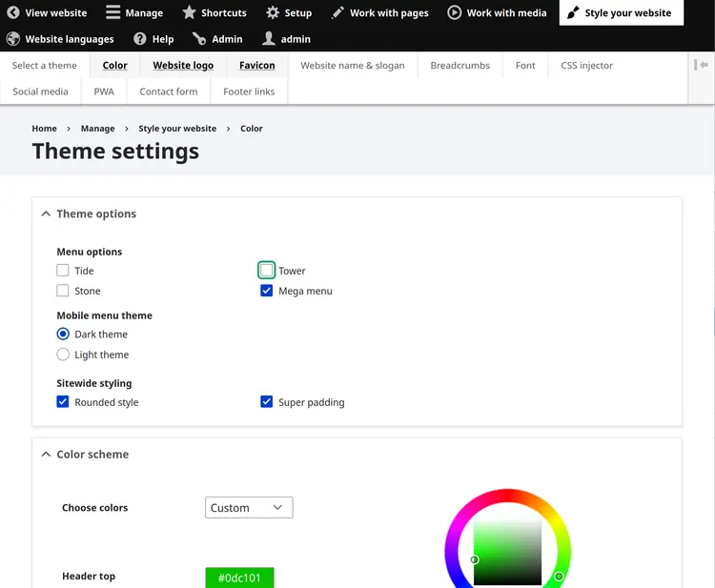Click the Header top label
This screenshot has width=715, height=588.
89,577
